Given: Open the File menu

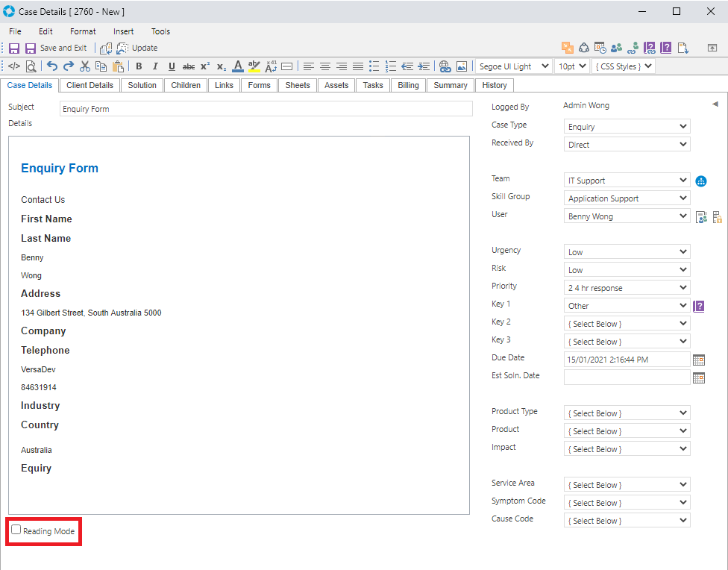Looking at the screenshot, I should 16,31.
